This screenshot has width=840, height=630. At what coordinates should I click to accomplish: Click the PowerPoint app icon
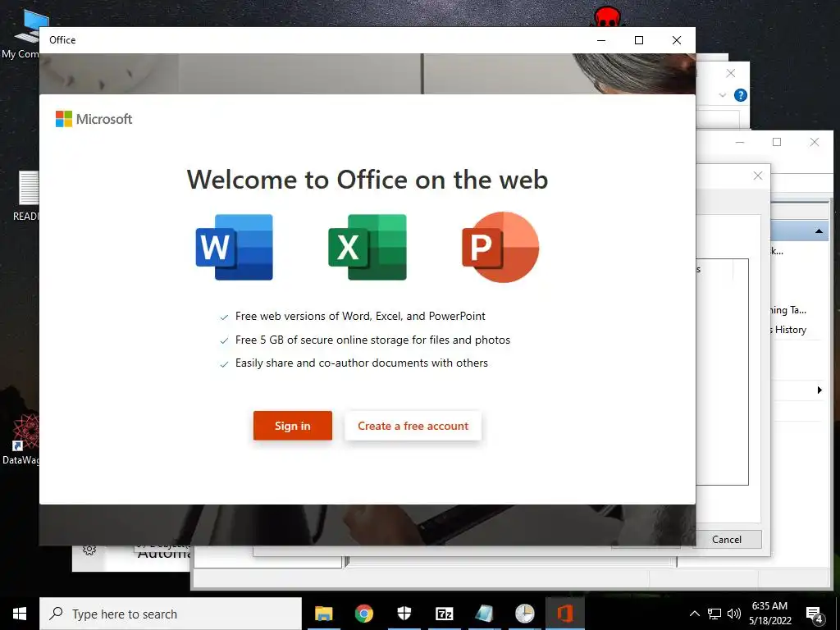[500, 247]
